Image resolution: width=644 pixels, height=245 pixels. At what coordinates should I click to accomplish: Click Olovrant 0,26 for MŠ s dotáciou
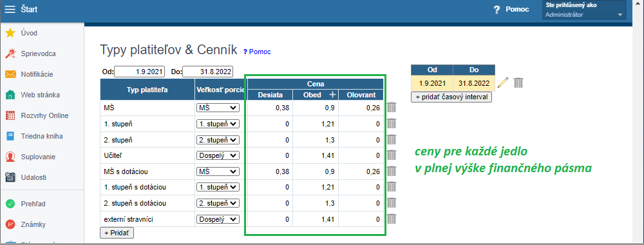click(361, 171)
